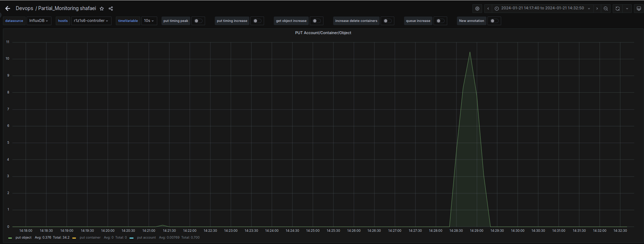This screenshot has height=244, width=644.
Task: Expand the r1z1s6-controller host dropdown
Action: 91,21
